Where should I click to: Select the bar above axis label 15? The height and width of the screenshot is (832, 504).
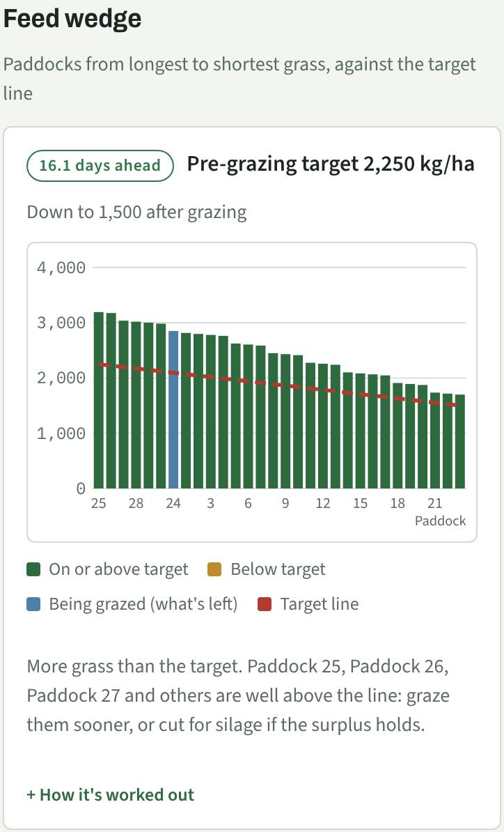(360, 431)
